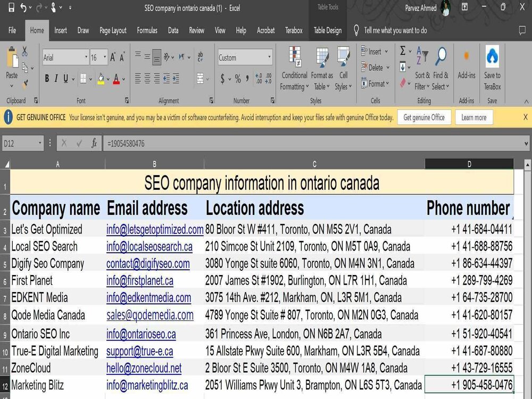Increase font size with large A icon
This screenshot has height=399, width=532.
113,57
